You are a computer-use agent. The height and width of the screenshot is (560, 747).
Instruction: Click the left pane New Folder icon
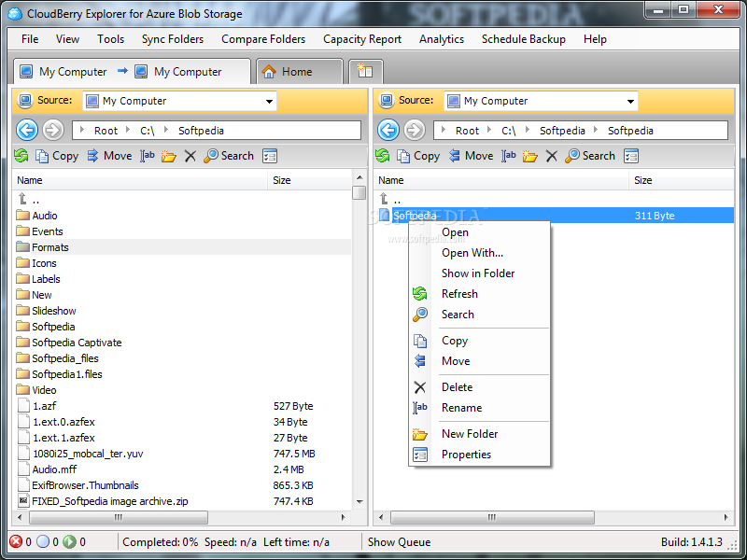169,156
